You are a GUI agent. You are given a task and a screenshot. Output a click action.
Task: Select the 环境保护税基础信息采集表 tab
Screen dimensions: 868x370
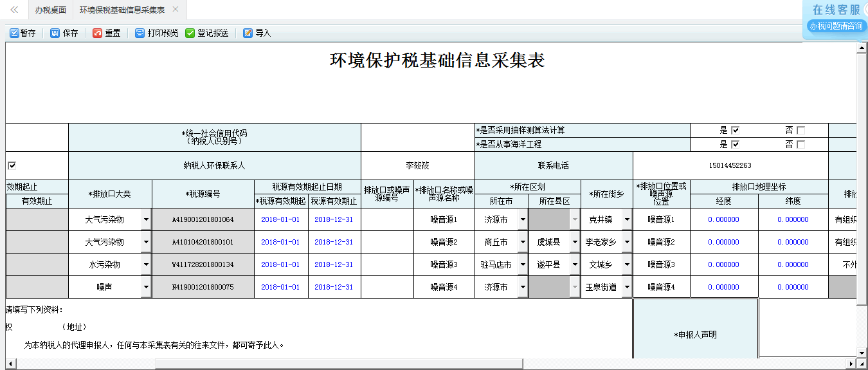point(122,10)
